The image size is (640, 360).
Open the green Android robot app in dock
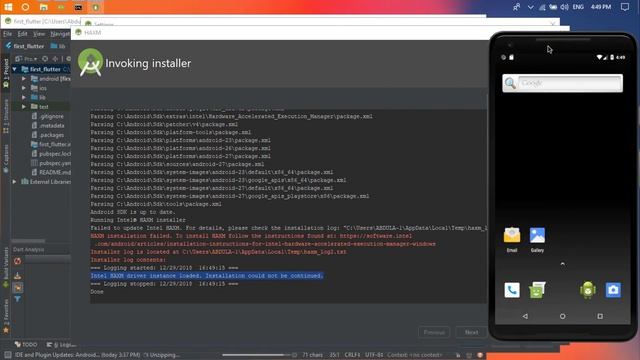point(587,290)
